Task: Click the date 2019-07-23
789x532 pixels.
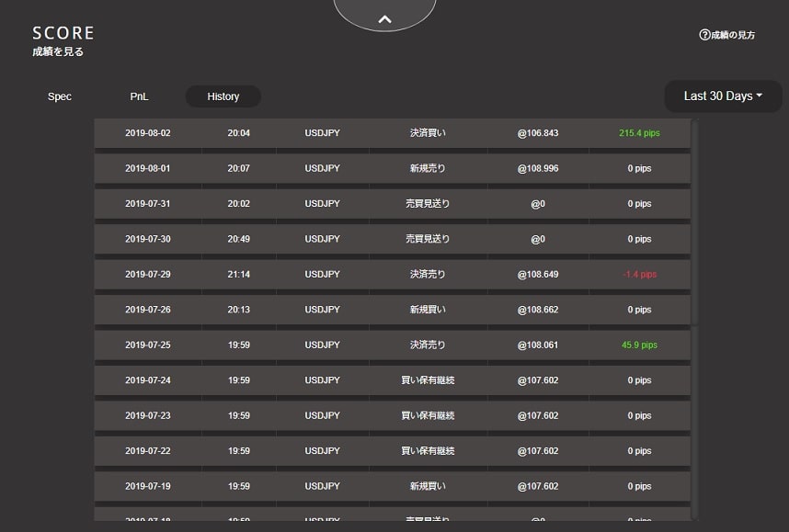Action: pyautogui.click(x=148, y=416)
